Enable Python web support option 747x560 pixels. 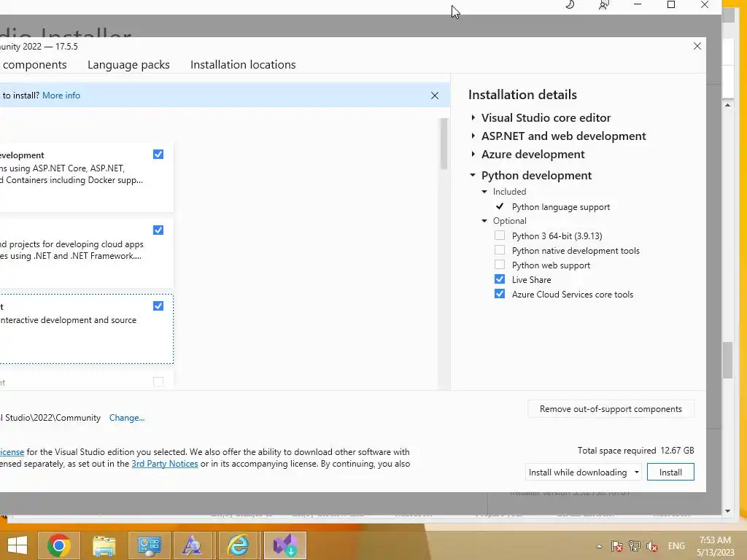pos(499,265)
